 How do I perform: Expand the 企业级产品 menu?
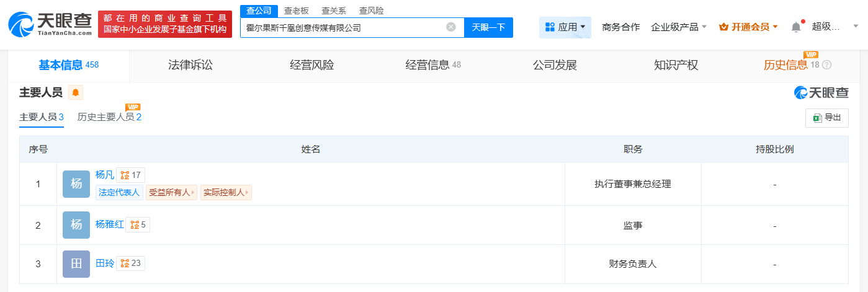(x=679, y=27)
